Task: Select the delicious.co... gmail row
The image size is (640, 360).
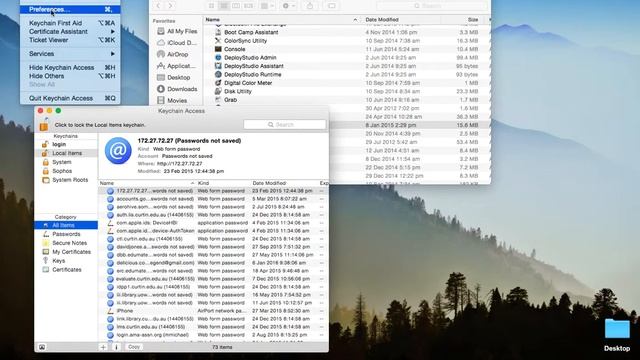Action: click(x=213, y=263)
